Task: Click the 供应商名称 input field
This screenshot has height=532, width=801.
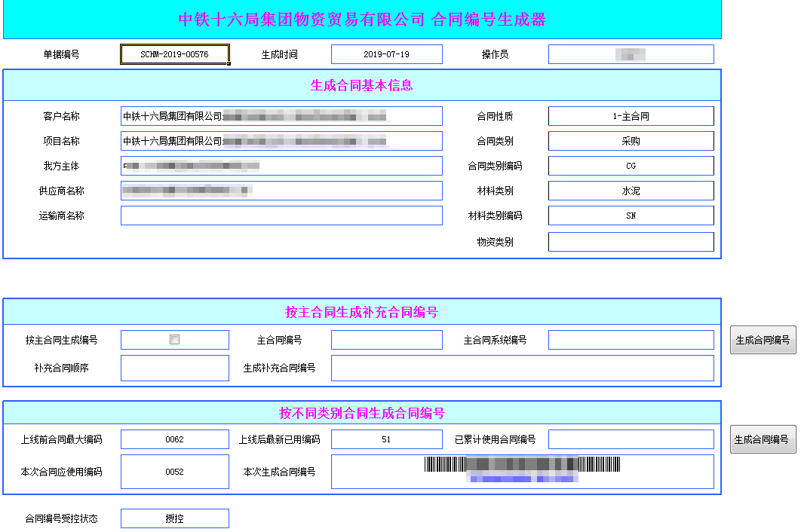Action: [x=281, y=191]
